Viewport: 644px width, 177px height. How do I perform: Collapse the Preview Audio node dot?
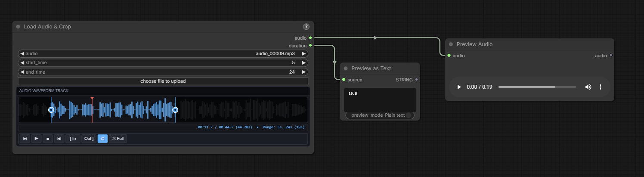point(451,44)
